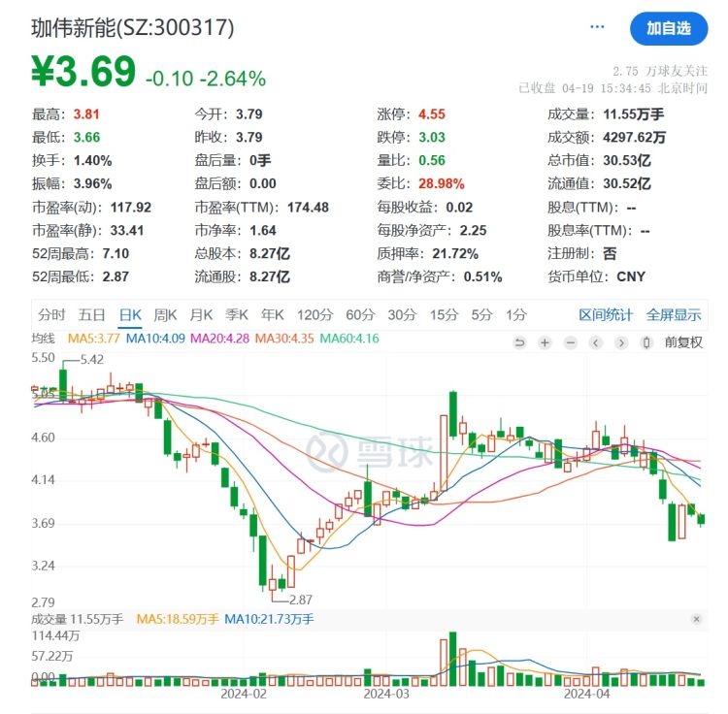728x714 pixels.
Task: Click the 换手 value 1.40%
Action: point(92,160)
